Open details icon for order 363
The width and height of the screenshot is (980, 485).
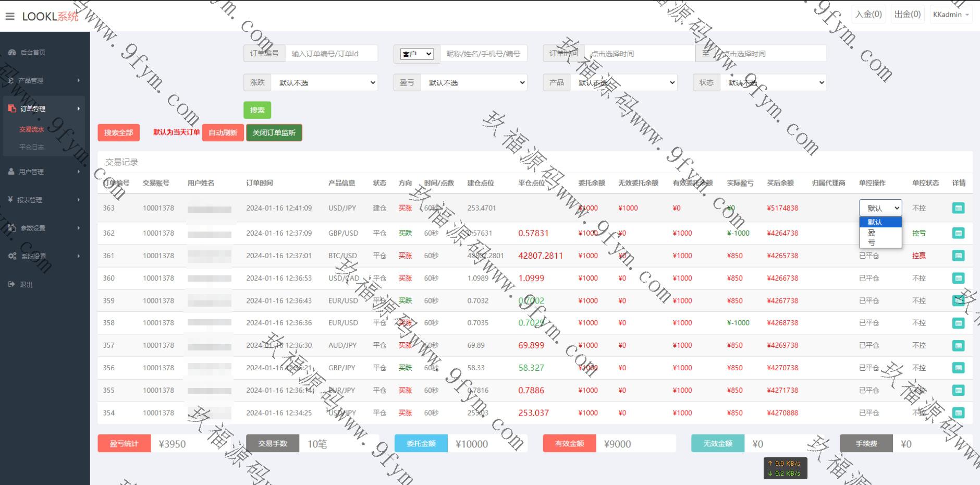(x=958, y=208)
